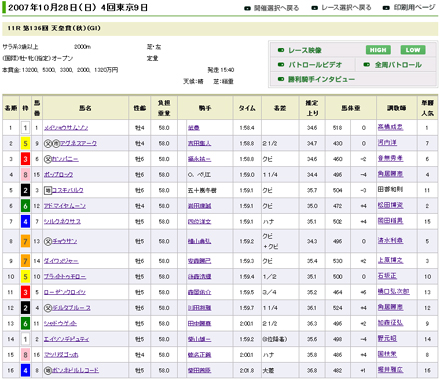The image size is (440, 380).
Task: Open the 印刷用ページ print view
Action: point(415,7)
